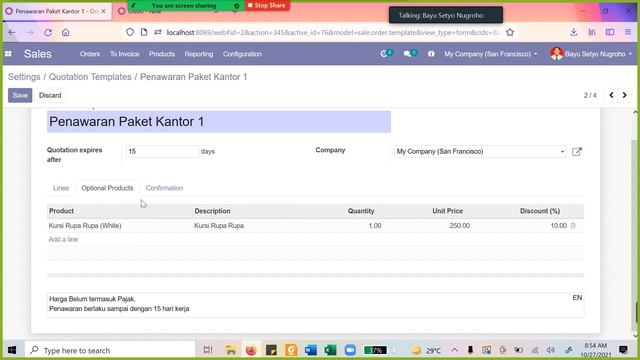Screen dimensions: 640x360
Task: Open the Configuration menu
Action: tap(242, 54)
